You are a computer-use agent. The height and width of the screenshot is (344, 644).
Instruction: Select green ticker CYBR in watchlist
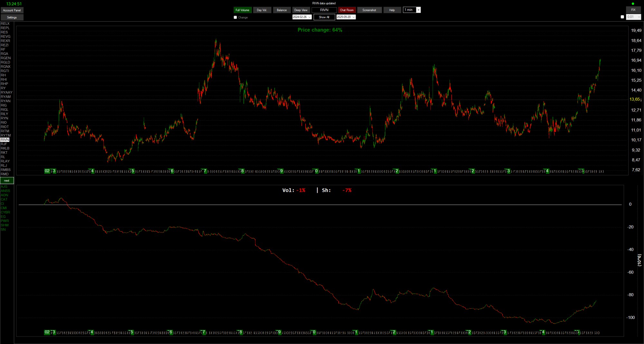pos(5,212)
